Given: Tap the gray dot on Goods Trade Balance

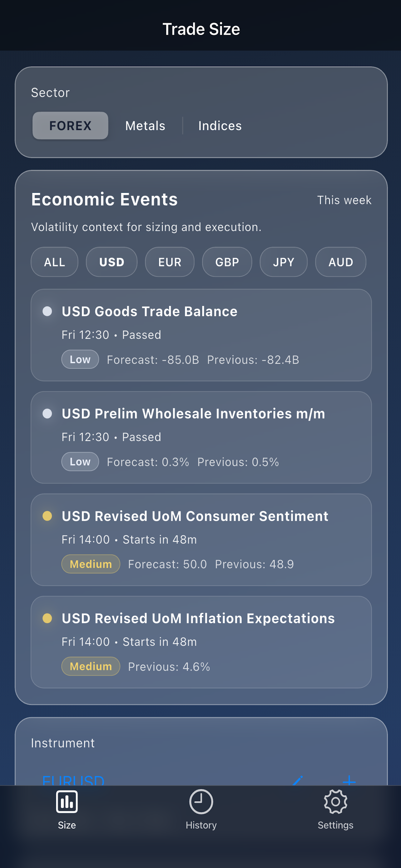Looking at the screenshot, I should pos(47,311).
